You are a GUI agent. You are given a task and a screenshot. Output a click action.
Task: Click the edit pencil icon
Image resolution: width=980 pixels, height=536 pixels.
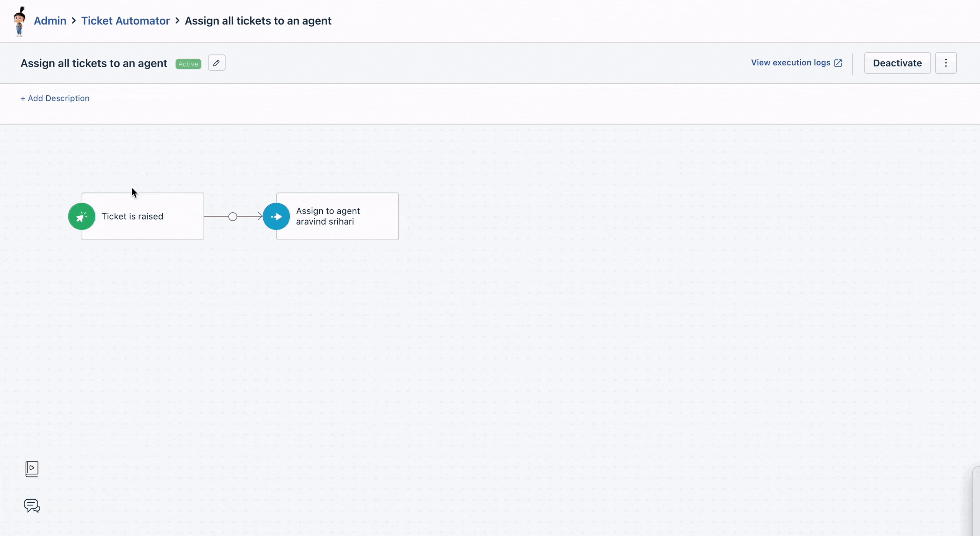coord(216,63)
